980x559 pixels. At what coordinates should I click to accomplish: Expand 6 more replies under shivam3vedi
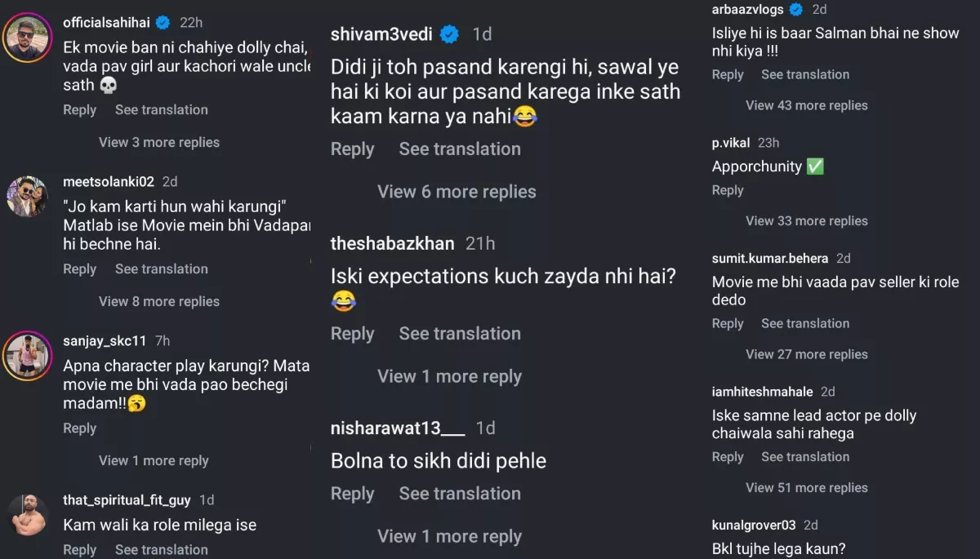457,192
